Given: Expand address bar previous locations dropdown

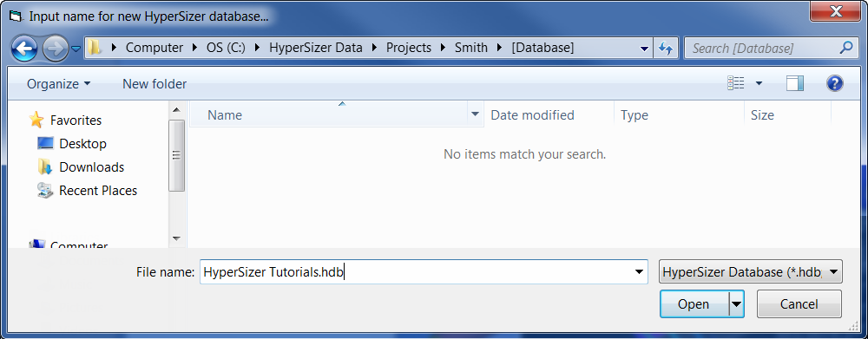Looking at the screenshot, I should [x=644, y=49].
